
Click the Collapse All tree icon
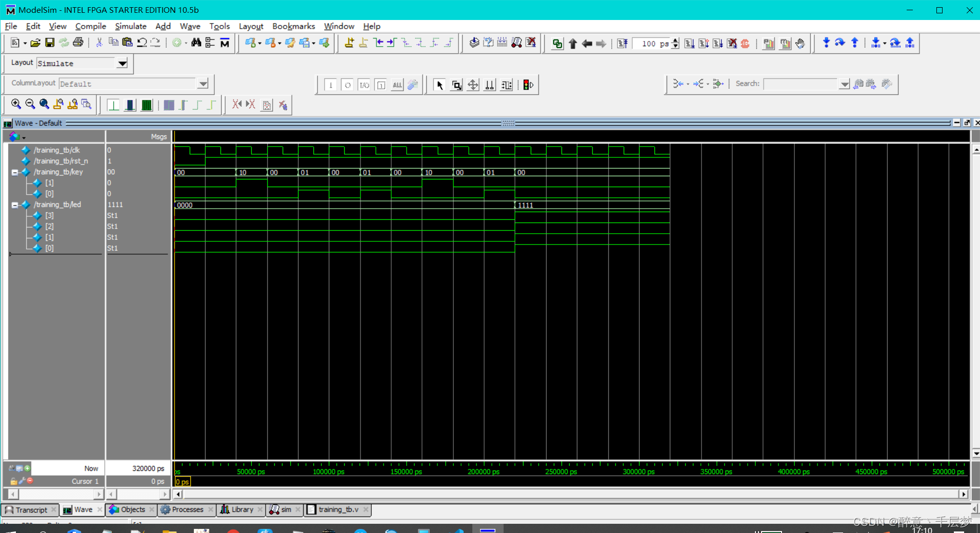click(x=210, y=43)
